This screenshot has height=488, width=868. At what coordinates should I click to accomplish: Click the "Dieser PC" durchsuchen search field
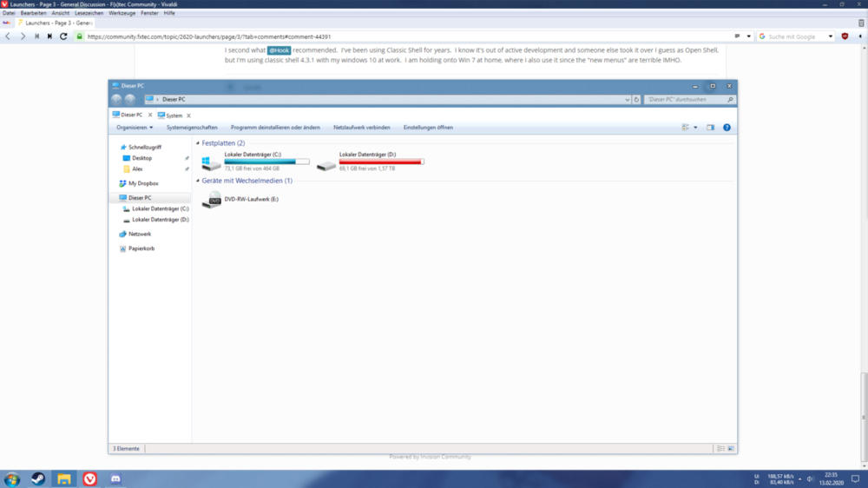pyautogui.click(x=686, y=100)
